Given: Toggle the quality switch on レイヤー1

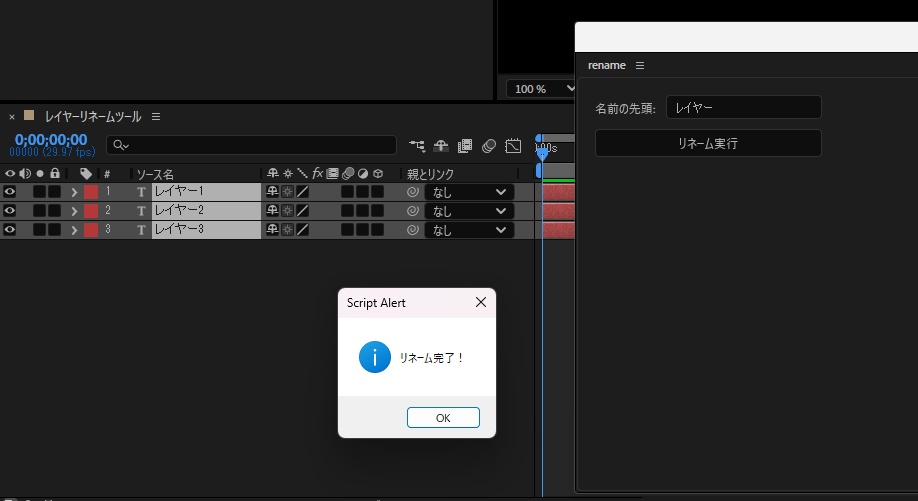Looking at the screenshot, I should point(303,191).
